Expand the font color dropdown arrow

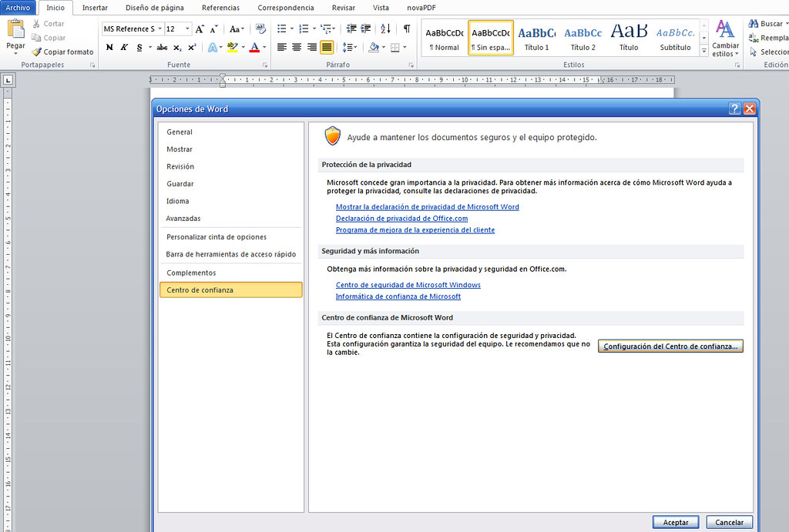[x=264, y=48]
